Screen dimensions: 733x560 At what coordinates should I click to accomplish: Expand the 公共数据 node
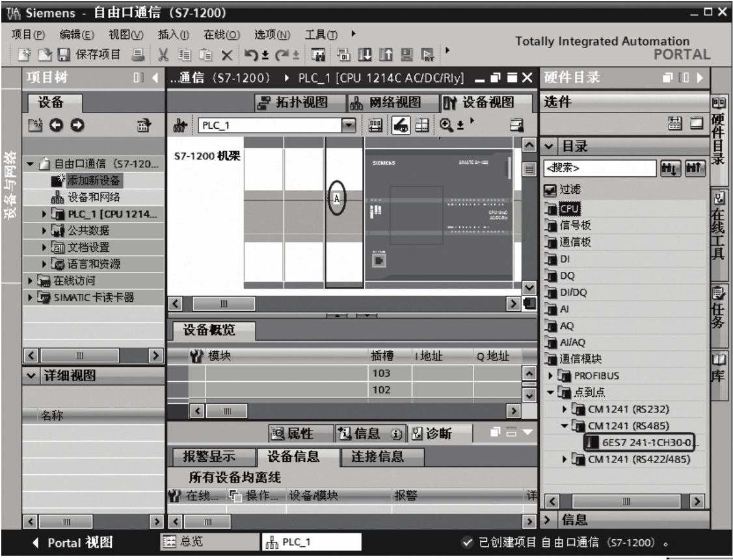pyautogui.click(x=44, y=230)
